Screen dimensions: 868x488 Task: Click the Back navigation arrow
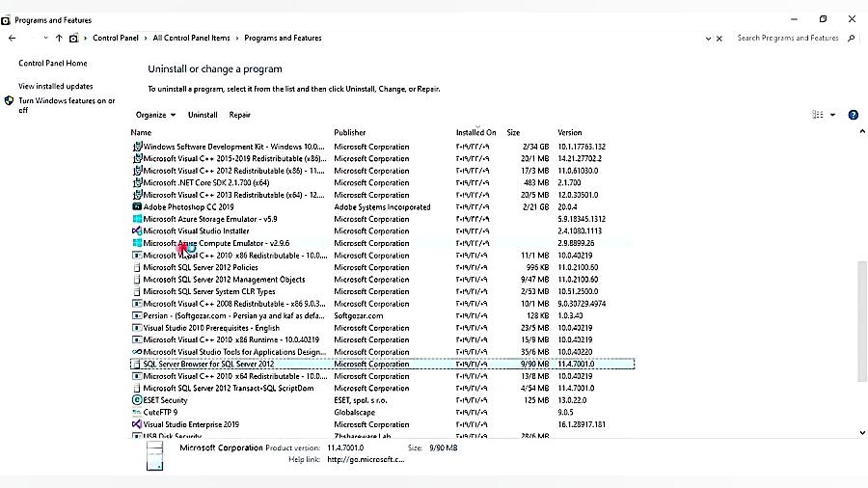coord(13,39)
